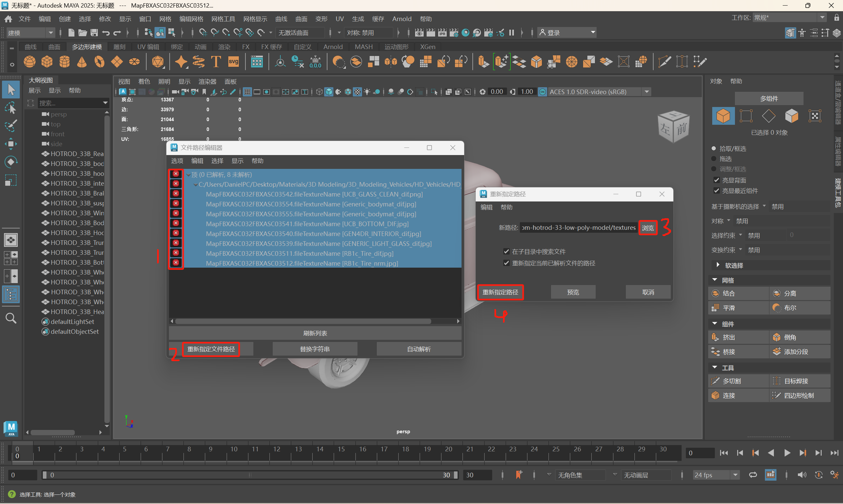Image resolution: width=843 pixels, height=504 pixels.
Task: Open the search magnifier icon in left toolbar
Action: click(11, 318)
